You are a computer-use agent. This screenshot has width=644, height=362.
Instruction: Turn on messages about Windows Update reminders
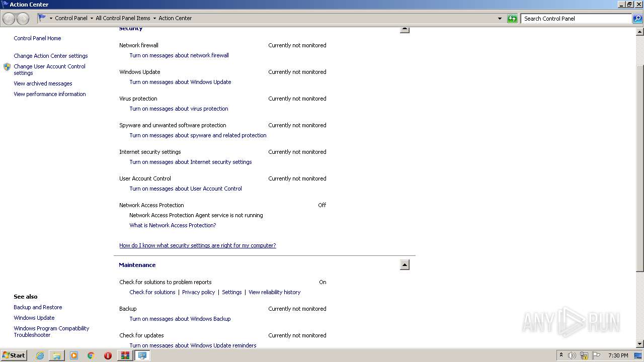pyautogui.click(x=193, y=345)
